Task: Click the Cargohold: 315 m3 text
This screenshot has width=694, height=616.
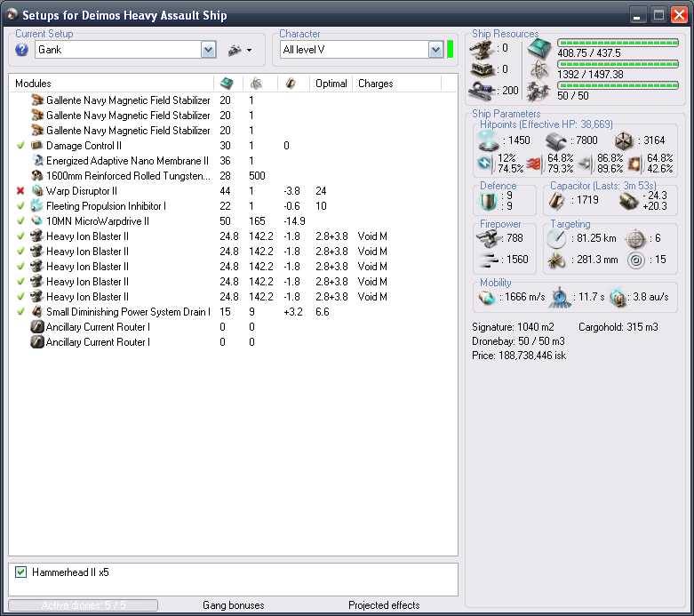Action: click(x=618, y=327)
